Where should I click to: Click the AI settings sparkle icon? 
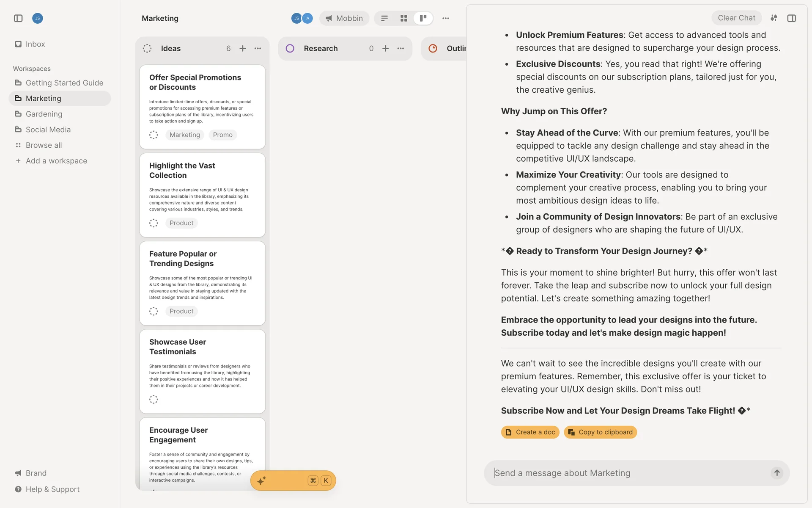coord(774,18)
